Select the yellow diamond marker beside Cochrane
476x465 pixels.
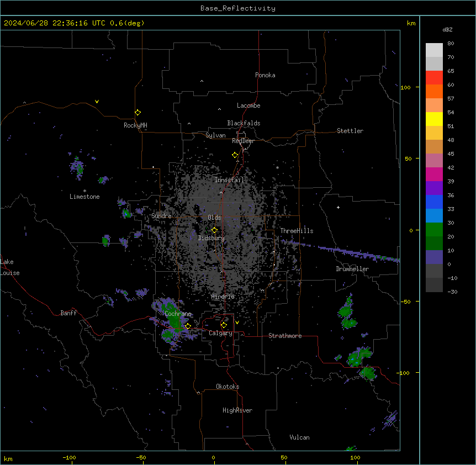188,326
